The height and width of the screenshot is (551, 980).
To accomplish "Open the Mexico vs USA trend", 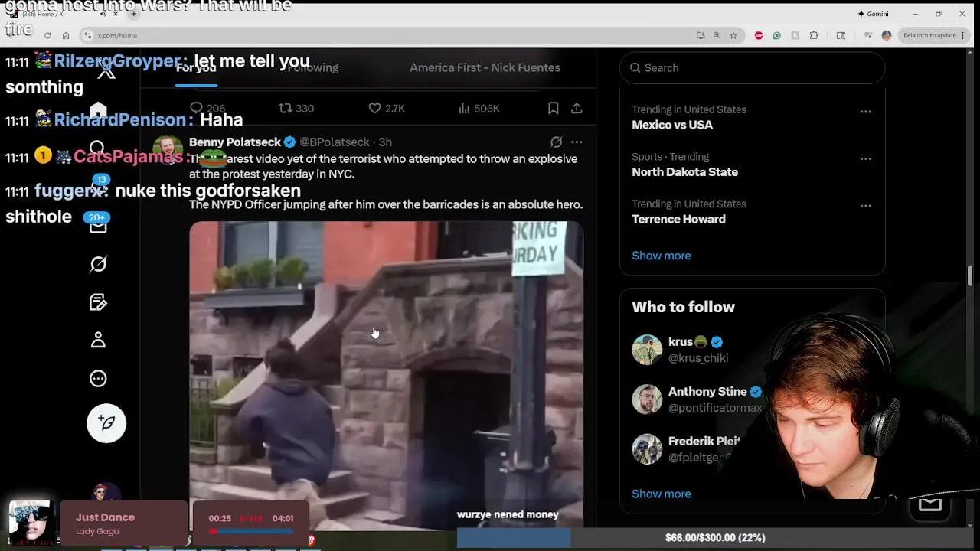I will (x=672, y=125).
